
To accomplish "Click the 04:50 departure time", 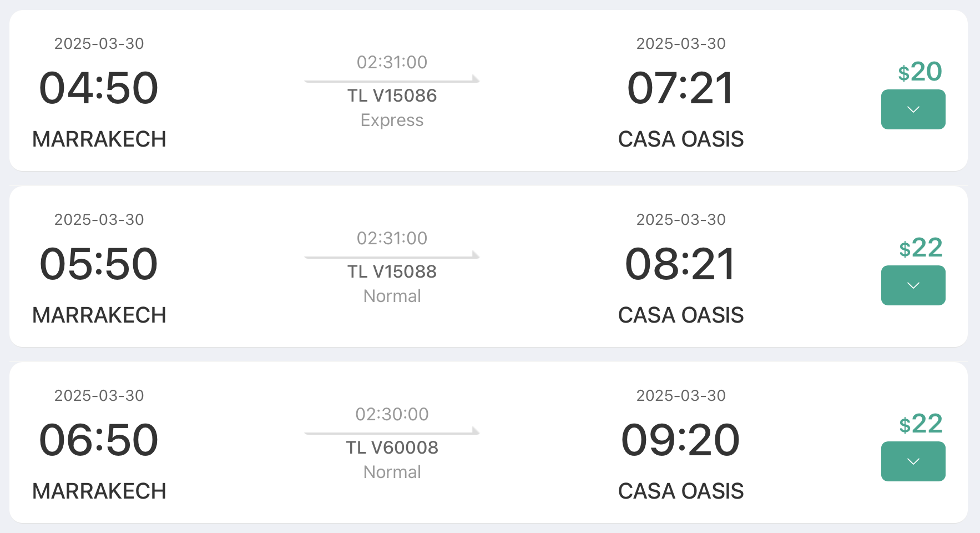I will 99,88.
